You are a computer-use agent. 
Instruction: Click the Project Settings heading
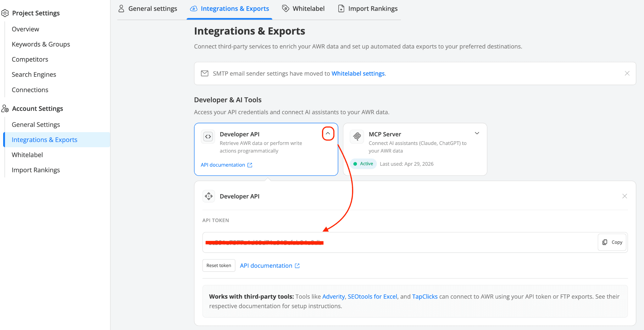[36, 13]
